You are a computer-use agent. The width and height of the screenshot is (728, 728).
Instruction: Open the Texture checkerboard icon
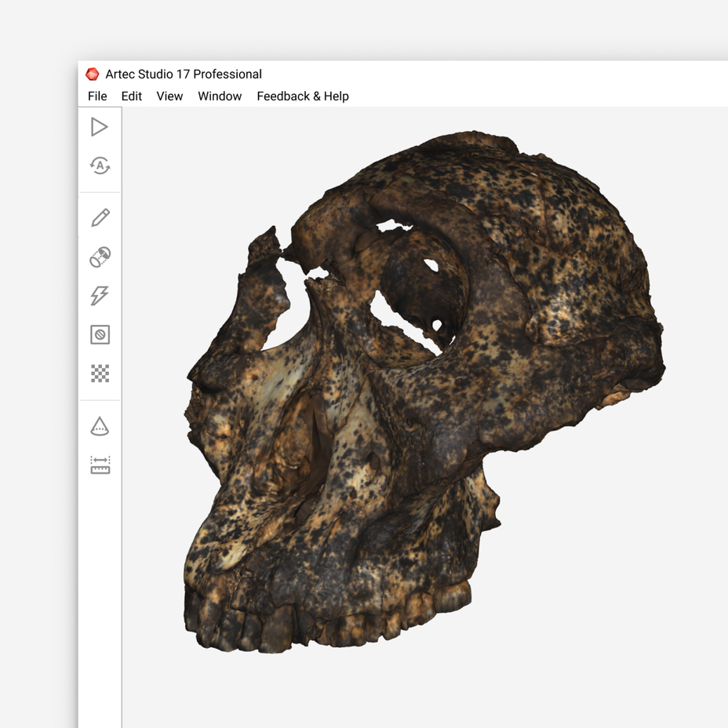tap(100, 373)
